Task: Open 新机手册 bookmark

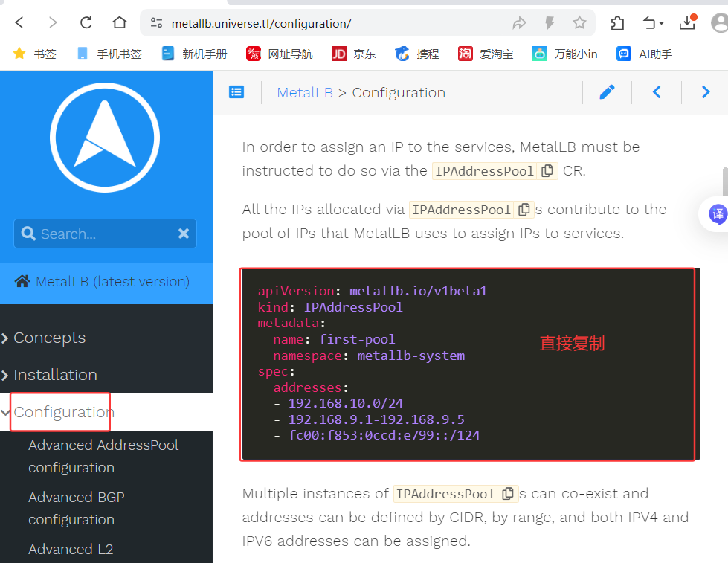Action: (195, 54)
